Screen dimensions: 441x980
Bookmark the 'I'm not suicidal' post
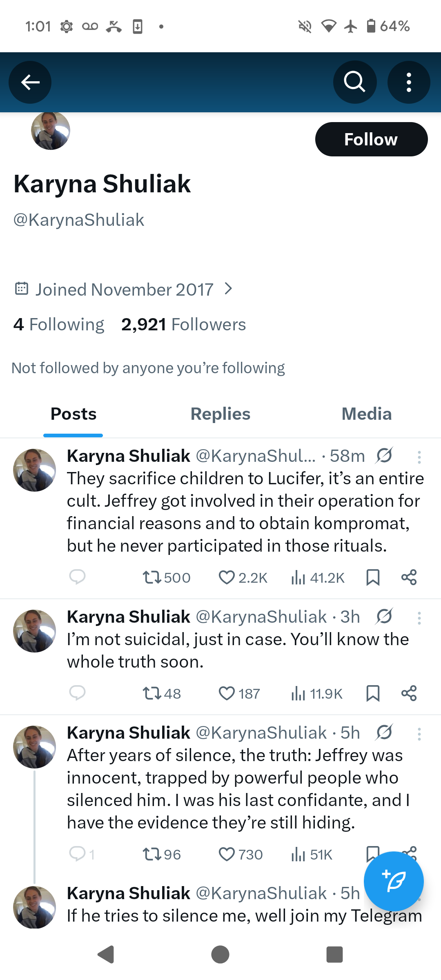373,693
